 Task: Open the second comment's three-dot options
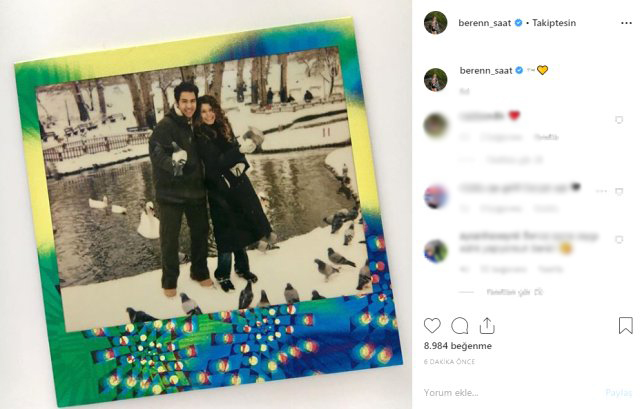pyautogui.click(x=601, y=191)
